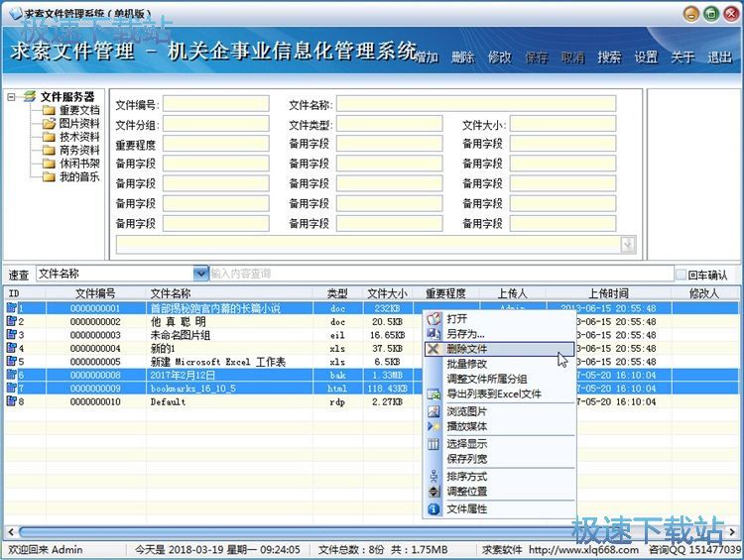The height and width of the screenshot is (560, 744).
Task: Click the 文件属性 info icon
Action: tap(433, 508)
